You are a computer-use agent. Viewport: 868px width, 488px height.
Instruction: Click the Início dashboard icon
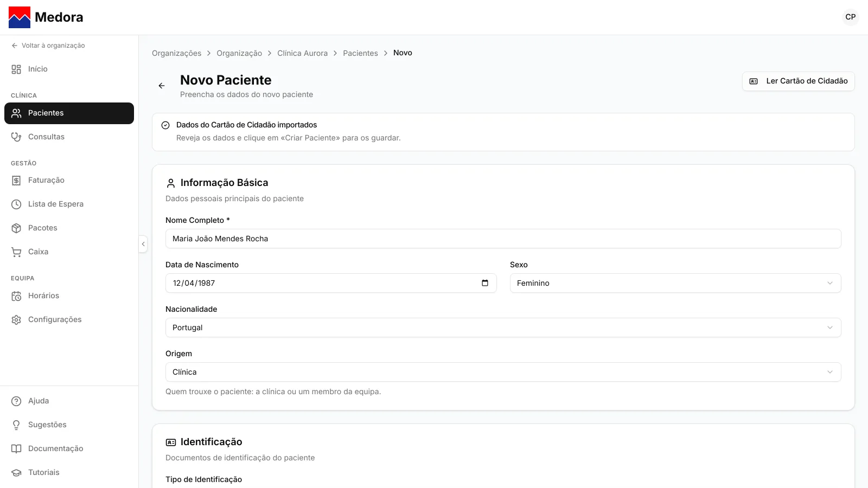(x=16, y=69)
